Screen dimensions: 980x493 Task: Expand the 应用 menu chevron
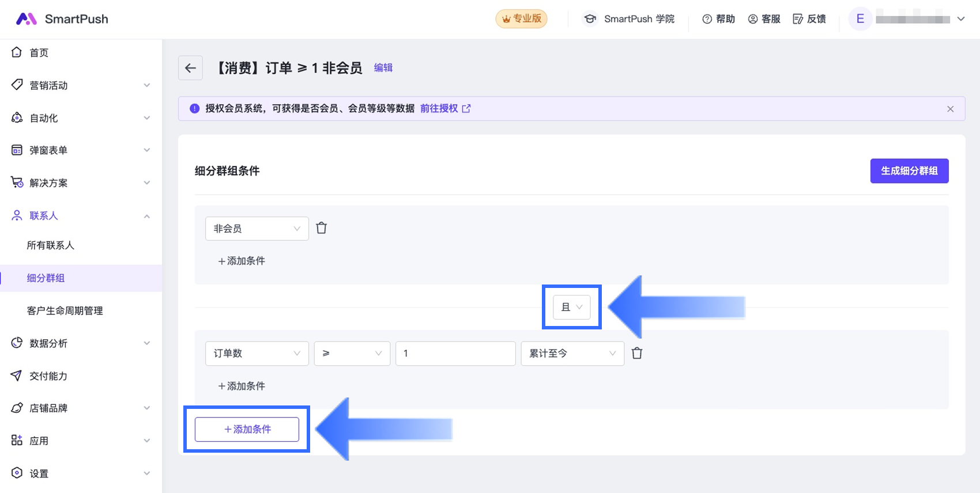(147, 441)
